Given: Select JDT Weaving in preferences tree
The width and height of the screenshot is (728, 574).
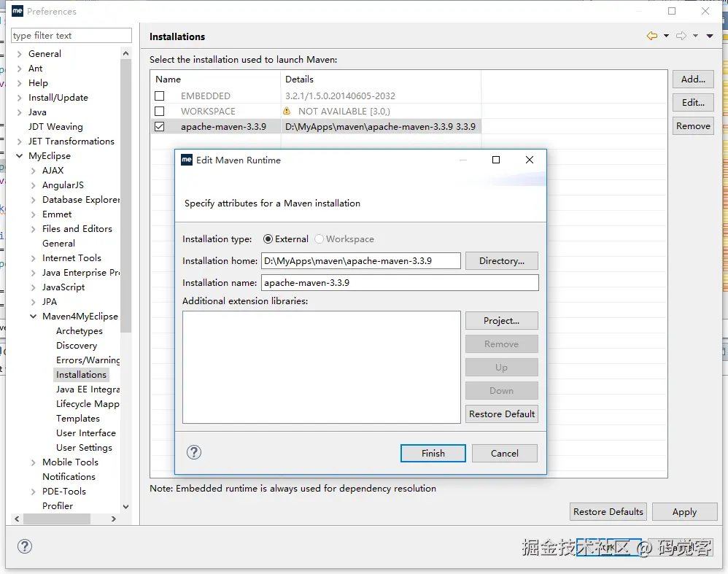Looking at the screenshot, I should (x=55, y=126).
